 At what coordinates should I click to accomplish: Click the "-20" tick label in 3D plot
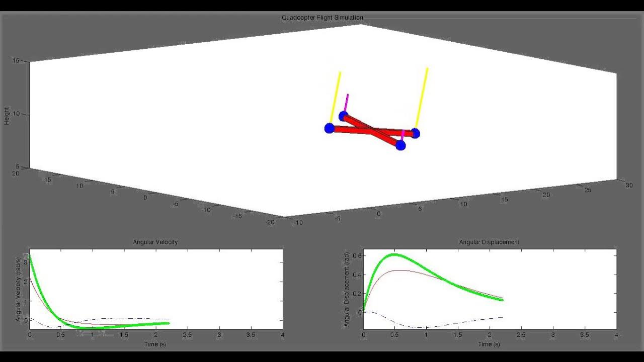coord(271,222)
